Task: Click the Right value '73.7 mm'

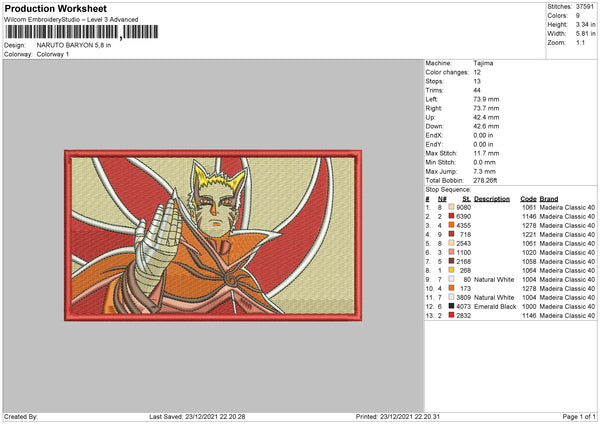Action: [x=486, y=108]
